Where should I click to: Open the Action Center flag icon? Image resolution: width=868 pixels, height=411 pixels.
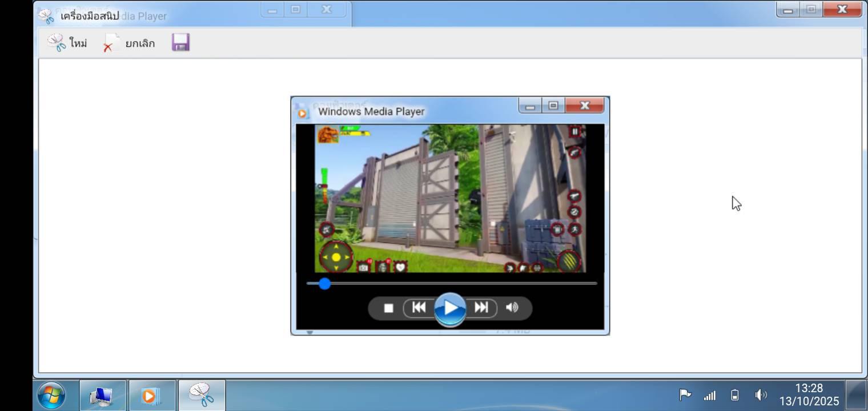coord(685,394)
